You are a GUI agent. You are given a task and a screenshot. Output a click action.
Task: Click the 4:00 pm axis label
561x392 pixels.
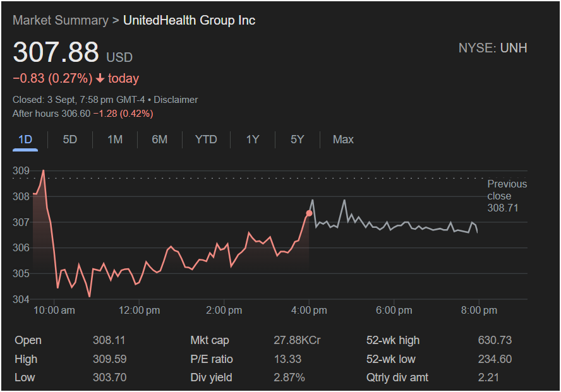[x=309, y=310]
